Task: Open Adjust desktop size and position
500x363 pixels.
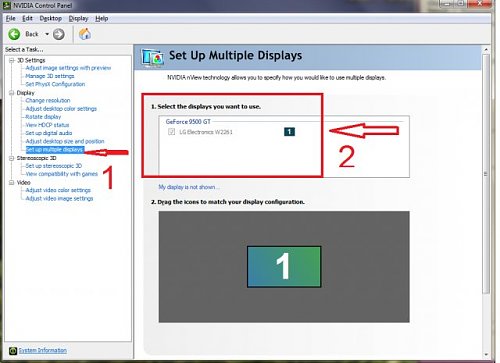Action: click(65, 141)
